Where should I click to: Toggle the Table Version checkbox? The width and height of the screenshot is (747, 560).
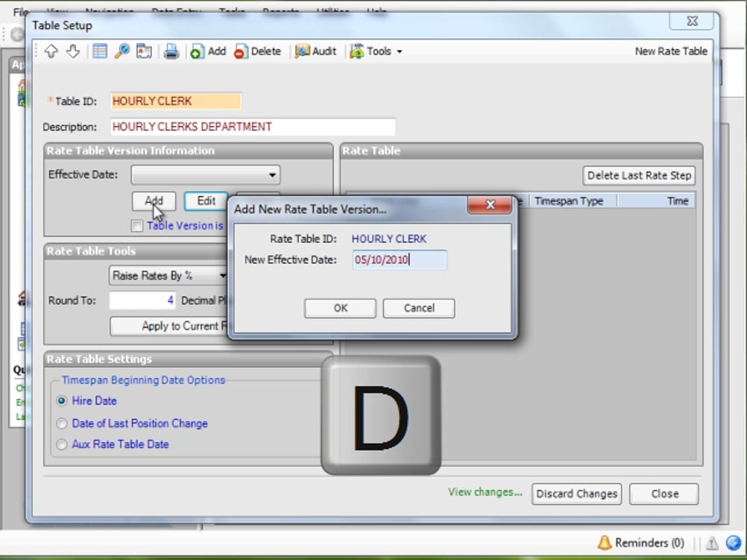pyautogui.click(x=137, y=226)
